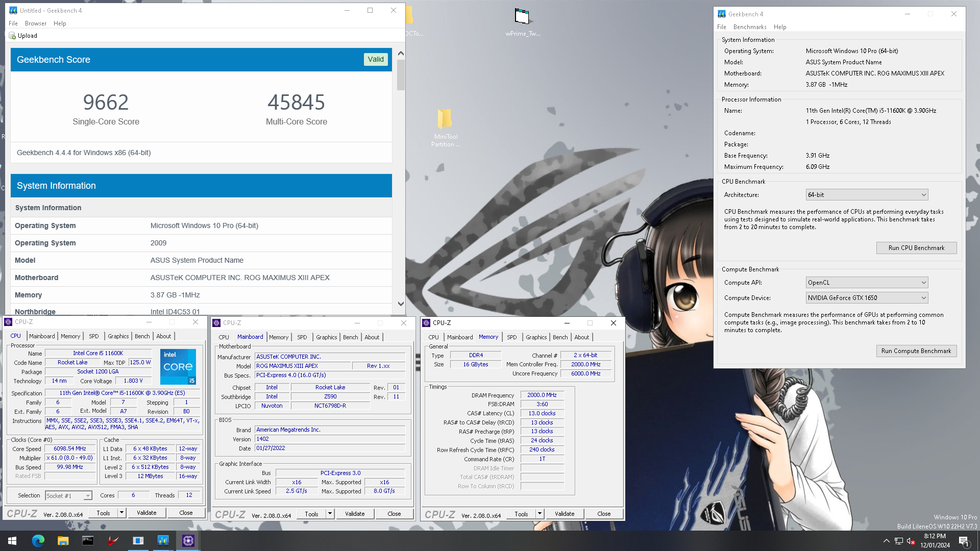Open the notification center icon
The image size is (980, 551).
coord(964,541)
